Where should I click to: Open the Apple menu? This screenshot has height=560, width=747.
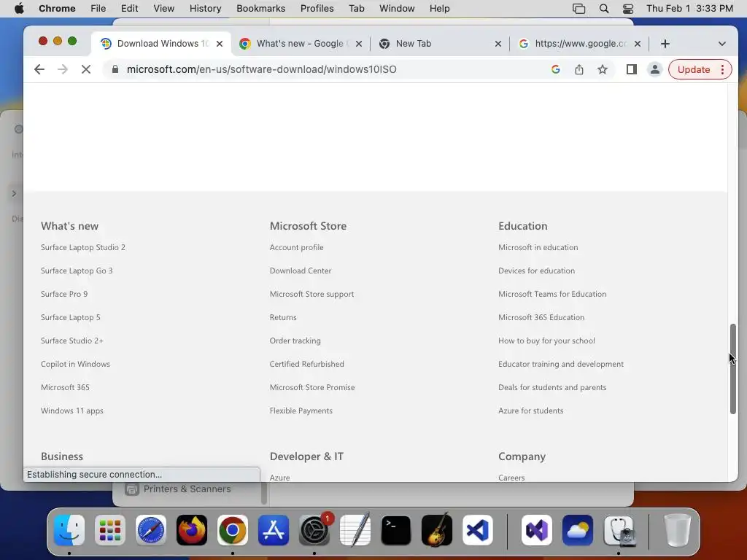(x=19, y=9)
